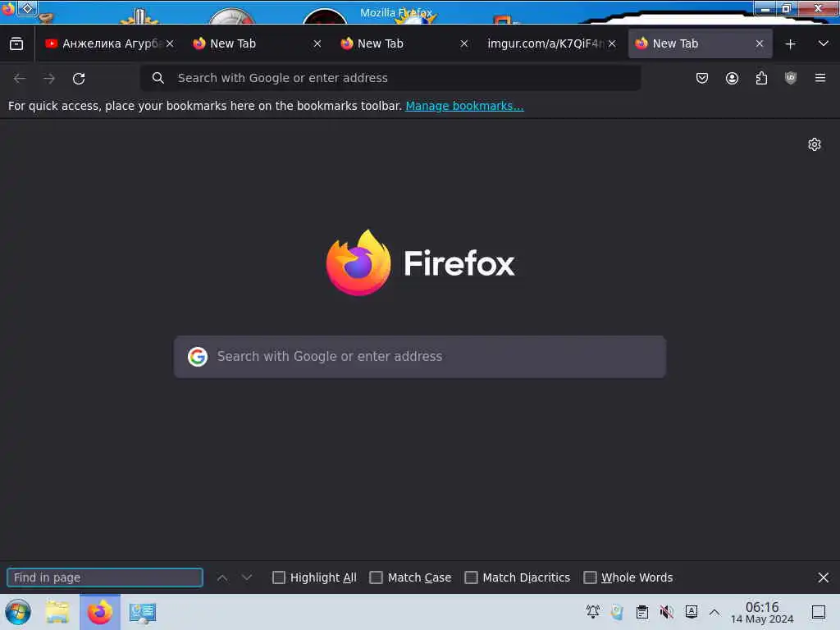
Task: Enable the Whole Words checkbox
Action: (590, 577)
